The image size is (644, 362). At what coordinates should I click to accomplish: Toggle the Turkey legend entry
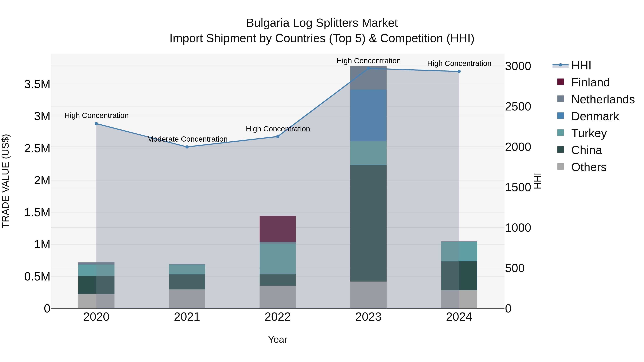[582, 133]
